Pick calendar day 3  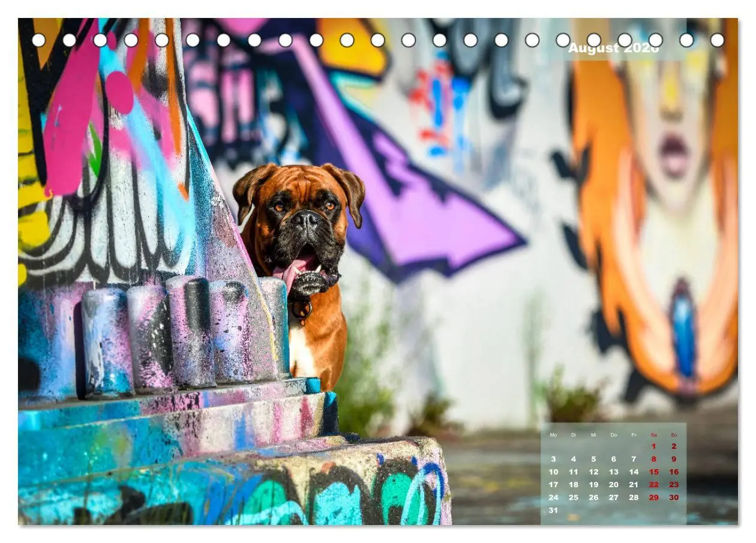(x=553, y=459)
